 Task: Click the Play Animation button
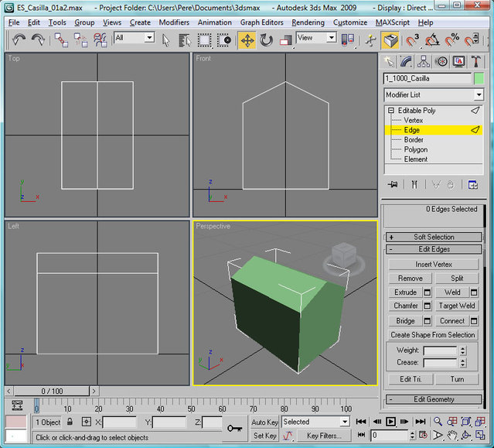pos(391,422)
